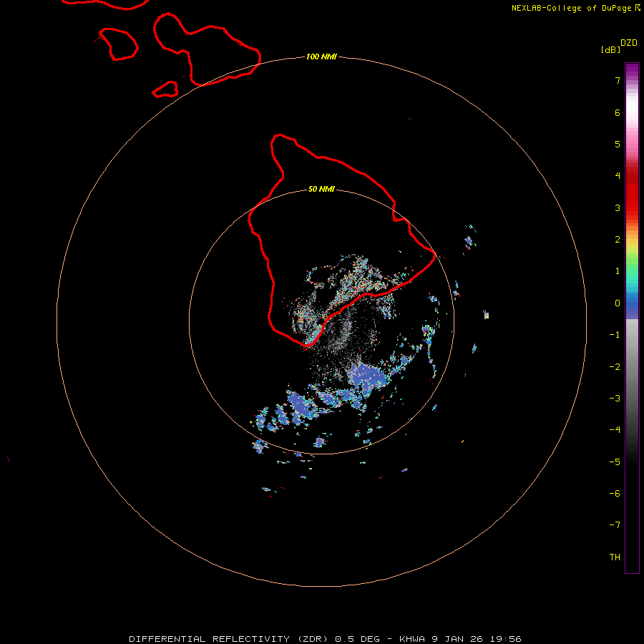The height and width of the screenshot is (644, 644).
Task: Click the 7 dB value on the color scale
Action: [618, 80]
